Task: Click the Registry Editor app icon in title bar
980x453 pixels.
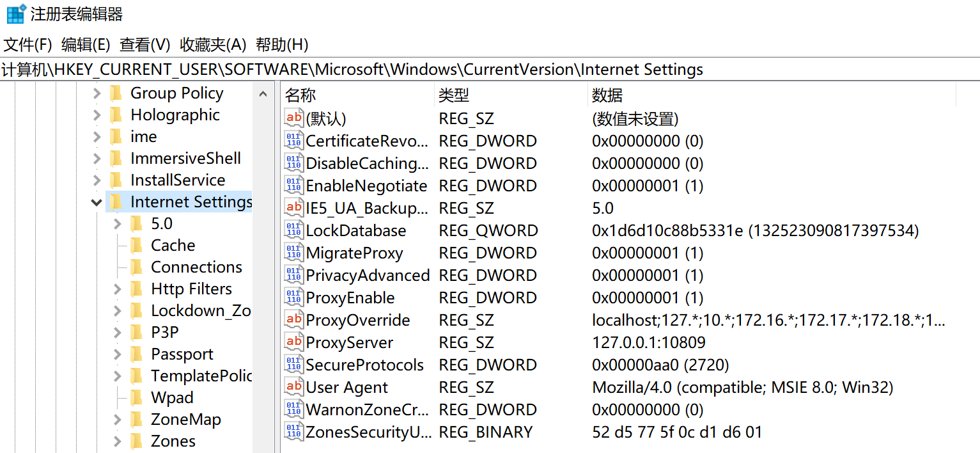Action: tap(16, 13)
